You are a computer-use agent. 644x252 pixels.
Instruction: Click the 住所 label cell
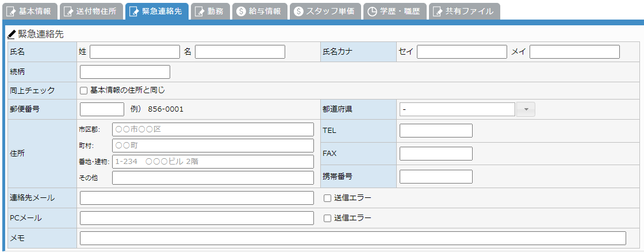42,154
